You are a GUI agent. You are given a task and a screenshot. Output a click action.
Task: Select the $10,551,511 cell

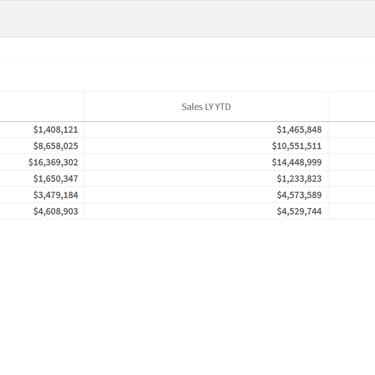point(206,146)
